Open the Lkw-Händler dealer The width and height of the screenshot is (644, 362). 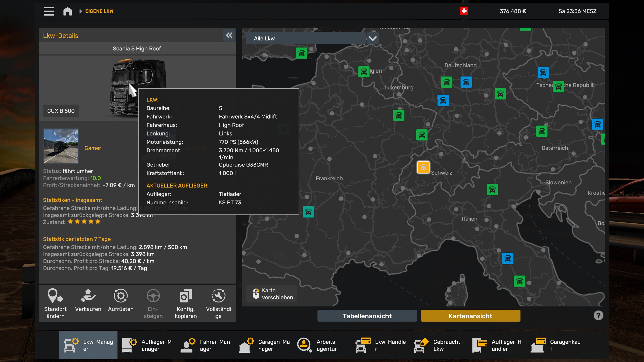(x=380, y=345)
